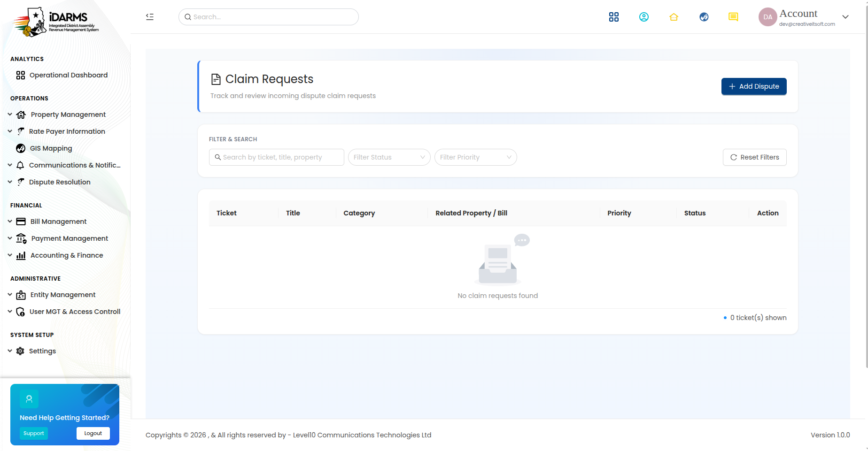Click the Operational Dashboard grid icon
This screenshot has width=868, height=451.
tap(21, 75)
